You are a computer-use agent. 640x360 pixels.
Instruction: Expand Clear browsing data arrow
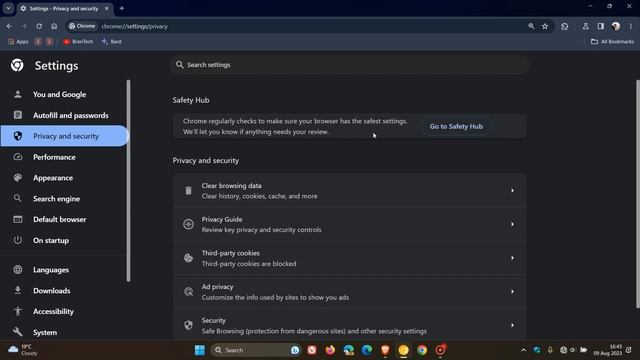(512, 191)
